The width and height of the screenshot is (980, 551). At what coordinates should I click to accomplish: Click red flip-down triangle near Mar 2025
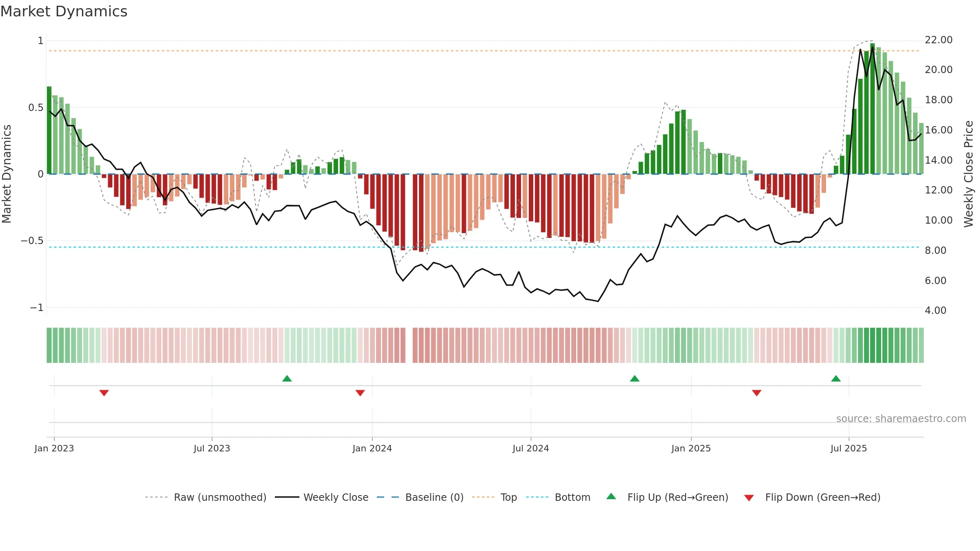coord(757,393)
